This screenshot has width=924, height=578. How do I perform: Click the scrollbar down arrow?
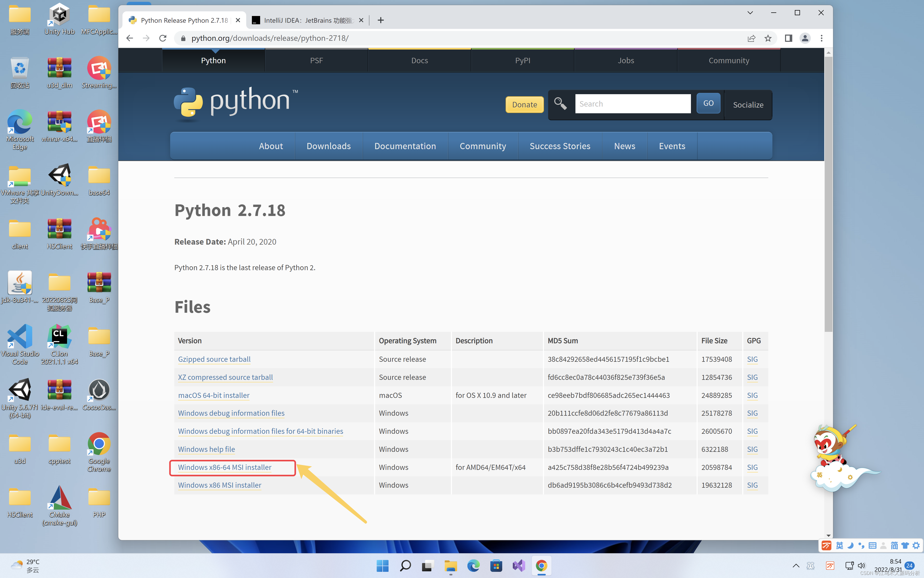828,536
